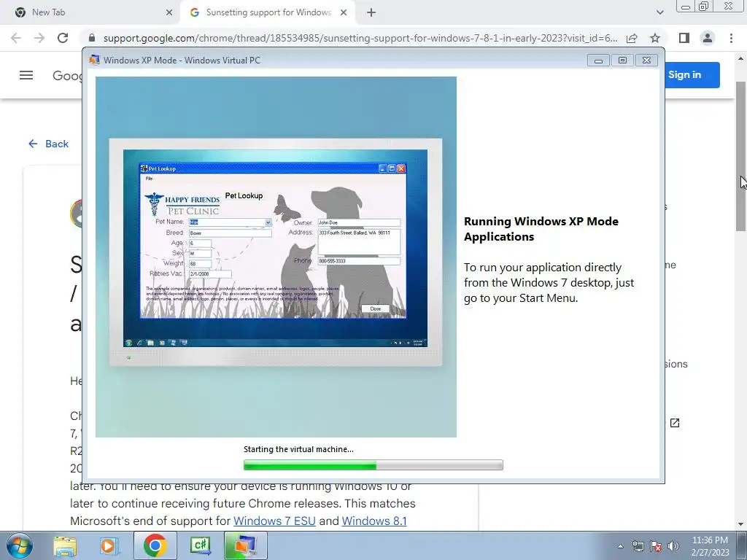This screenshot has height=560, width=747.
Task: Click the Windows XP Mode title icon
Action: tap(94, 60)
